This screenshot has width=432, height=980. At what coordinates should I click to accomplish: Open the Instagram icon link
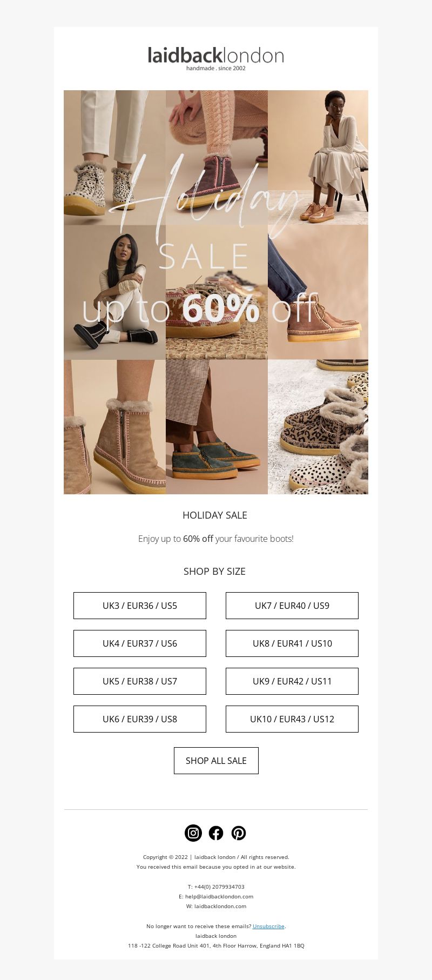193,833
